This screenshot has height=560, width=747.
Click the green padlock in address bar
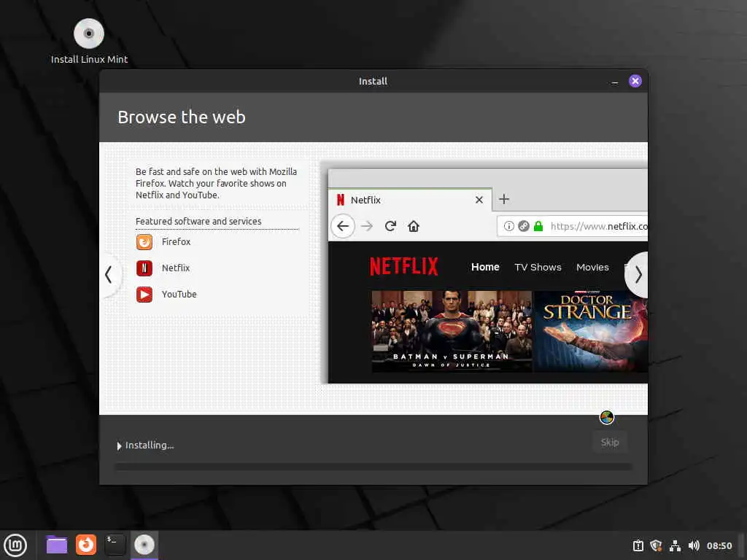click(x=538, y=226)
